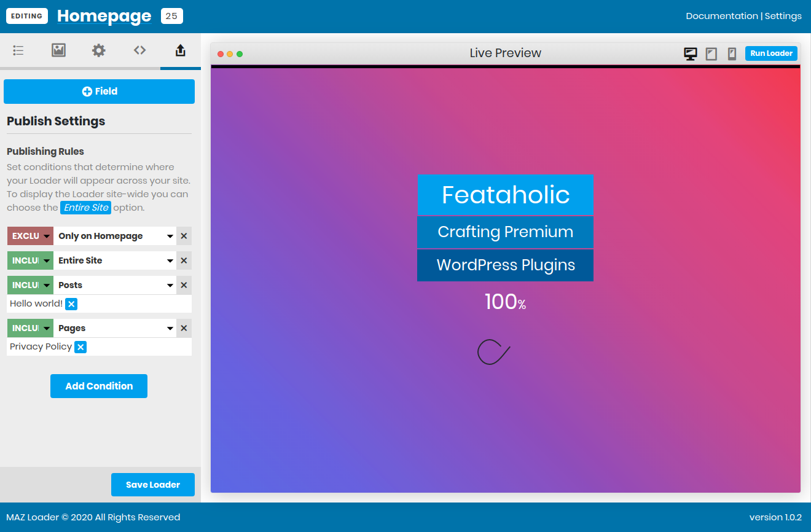The width and height of the screenshot is (811, 532).
Task: Expand the Pages condition dropdown
Action: pos(115,328)
